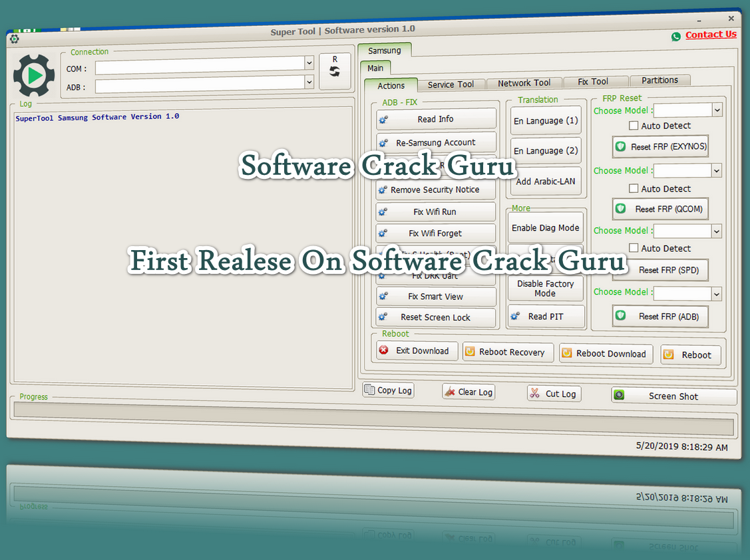Click the Screen Shot camera button
The width and height of the screenshot is (750, 560).
pyautogui.click(x=674, y=396)
